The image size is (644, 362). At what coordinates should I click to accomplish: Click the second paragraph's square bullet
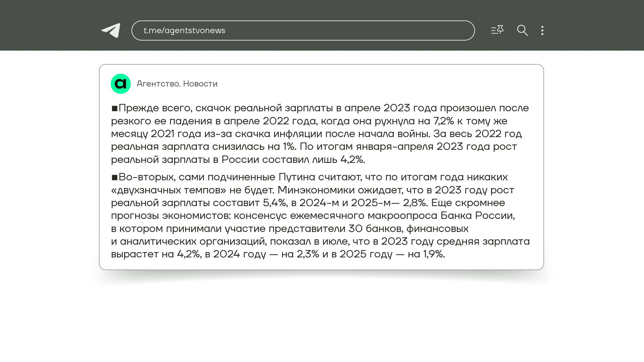(x=115, y=177)
